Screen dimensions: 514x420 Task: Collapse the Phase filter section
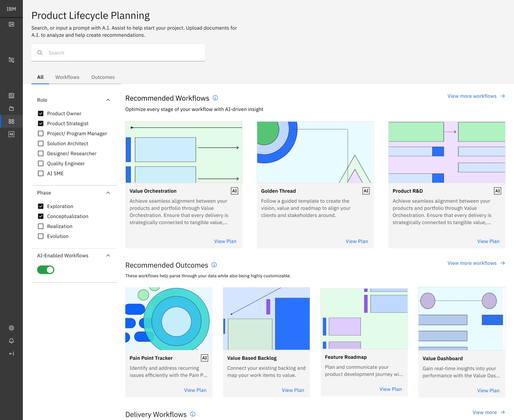[x=108, y=193]
